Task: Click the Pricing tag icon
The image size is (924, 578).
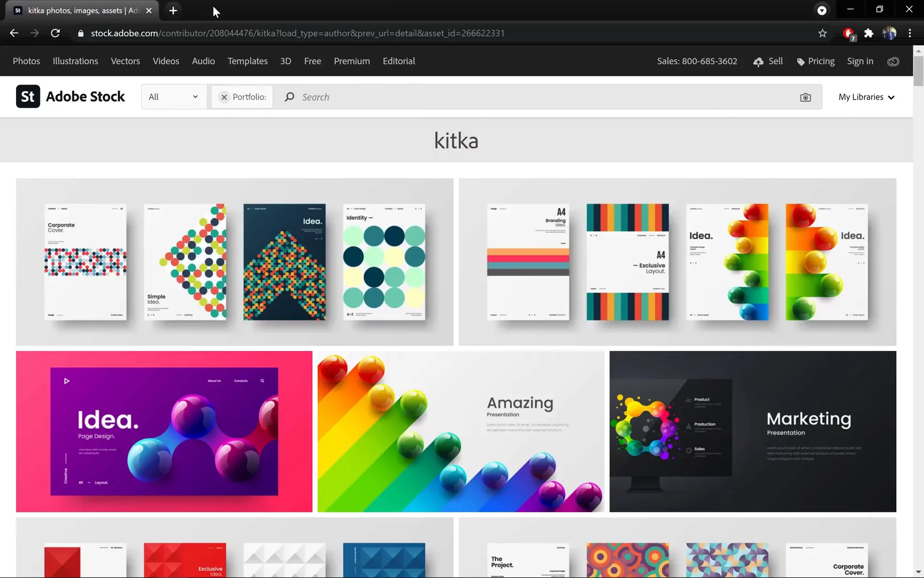Action: pyautogui.click(x=800, y=62)
